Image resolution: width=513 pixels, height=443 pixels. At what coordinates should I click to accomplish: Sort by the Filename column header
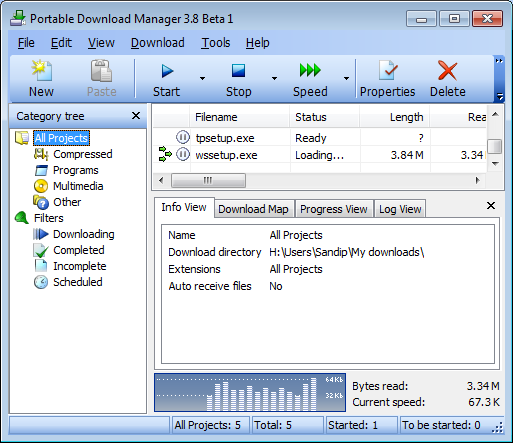point(239,117)
